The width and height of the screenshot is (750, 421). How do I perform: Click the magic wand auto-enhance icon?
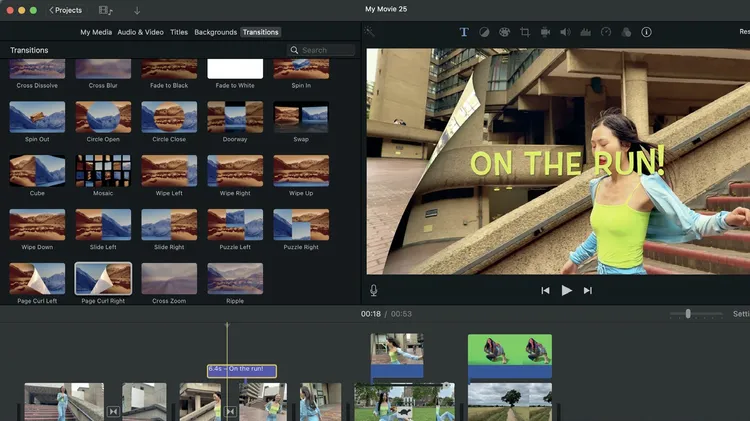click(371, 32)
